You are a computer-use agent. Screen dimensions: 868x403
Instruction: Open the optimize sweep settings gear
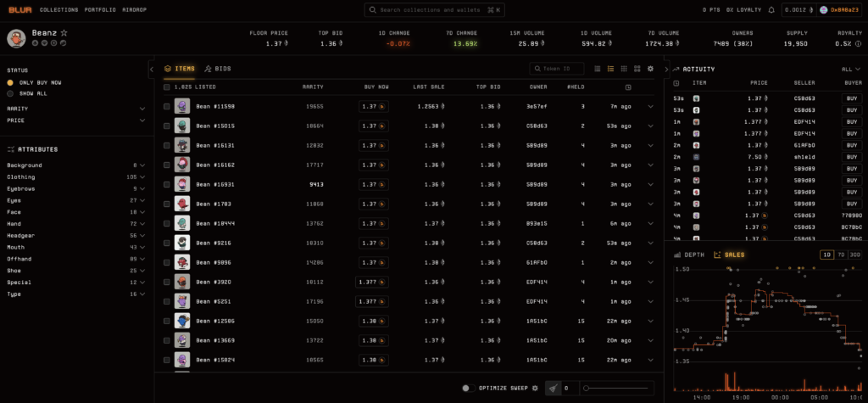point(535,388)
